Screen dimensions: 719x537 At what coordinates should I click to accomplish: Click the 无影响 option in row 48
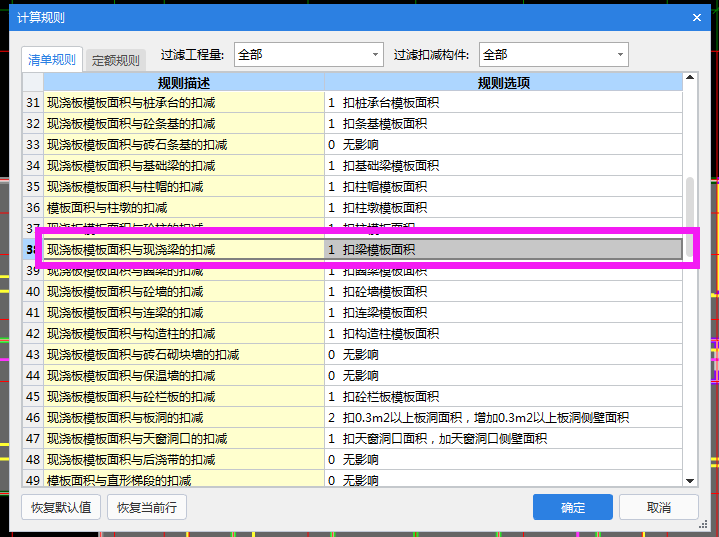pyautogui.click(x=503, y=459)
